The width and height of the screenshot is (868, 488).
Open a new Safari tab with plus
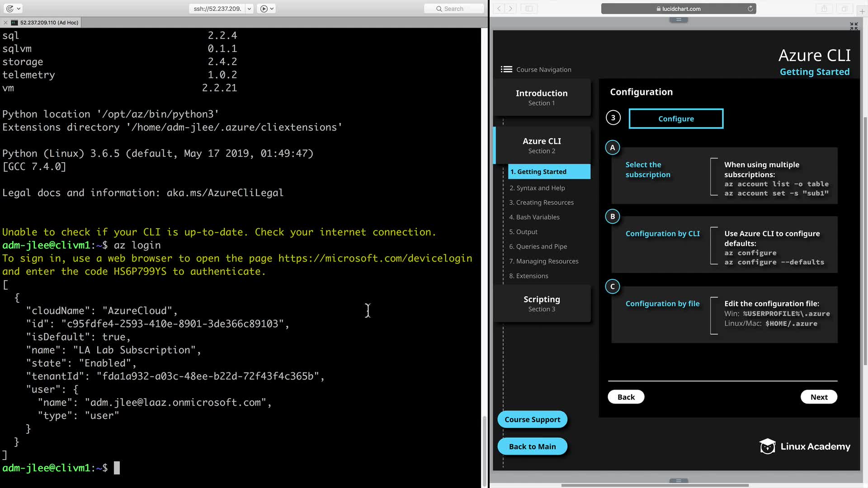tap(862, 11)
